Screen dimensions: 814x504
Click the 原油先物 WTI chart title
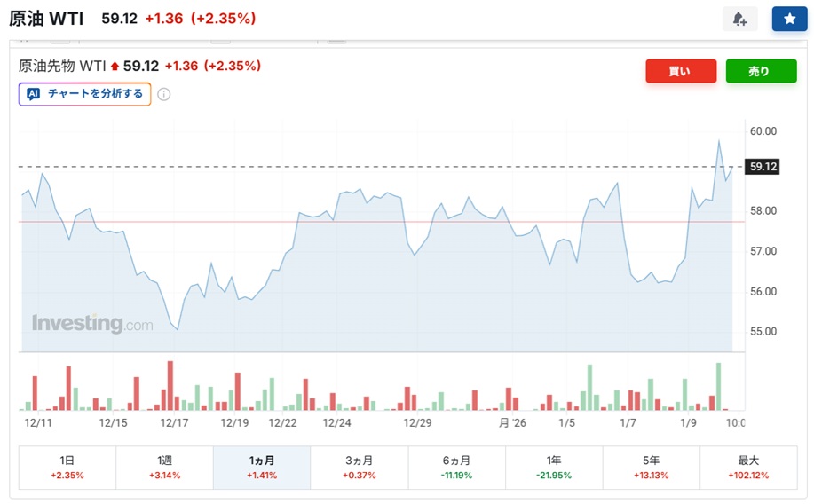62,66
